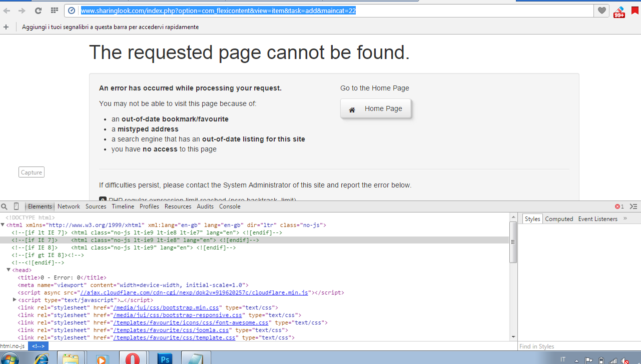The height and width of the screenshot is (364, 641).
Task: Select the <!--> comment breadcrumb
Action: click(38, 346)
